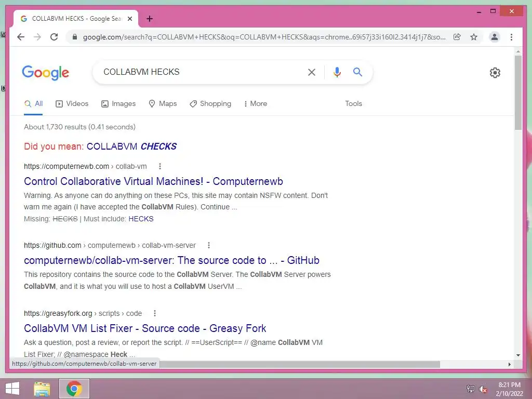Open the options menu for computernewb.com result
The width and height of the screenshot is (532, 399).
pos(160,166)
